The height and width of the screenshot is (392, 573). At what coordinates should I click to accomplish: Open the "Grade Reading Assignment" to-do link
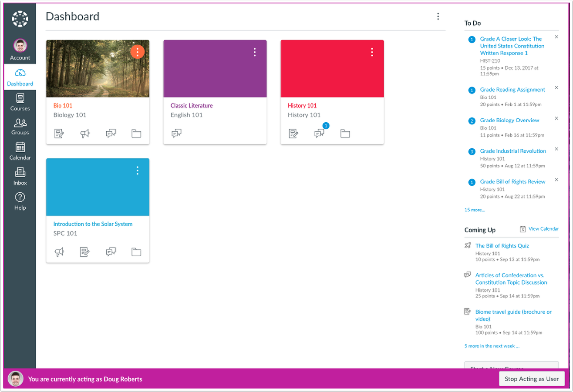click(x=512, y=89)
